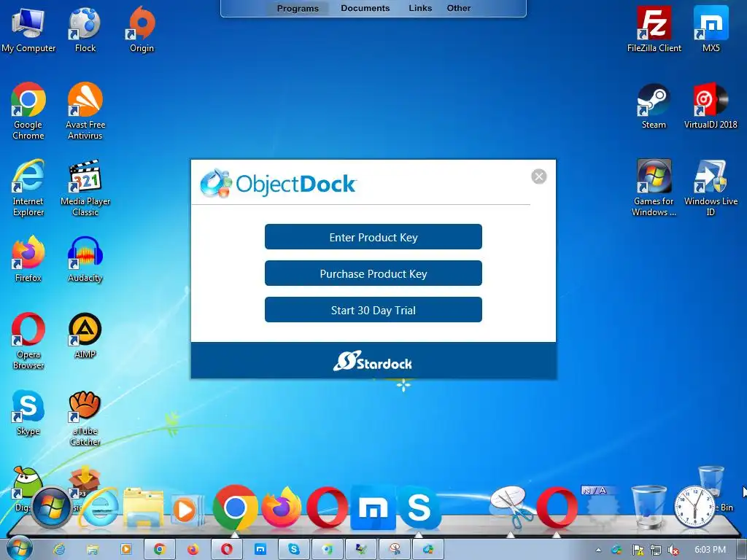Open the Windows Start menu on taskbar

[x=19, y=549]
